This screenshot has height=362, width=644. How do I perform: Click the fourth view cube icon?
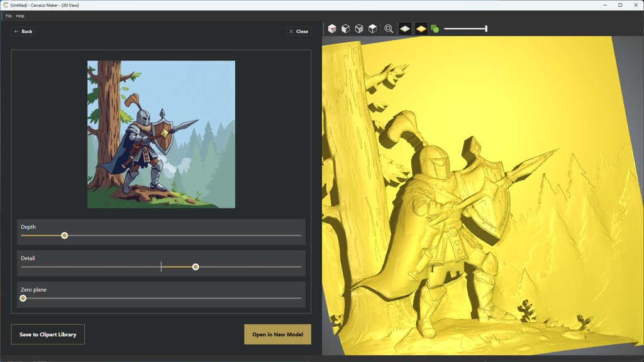coord(372,29)
